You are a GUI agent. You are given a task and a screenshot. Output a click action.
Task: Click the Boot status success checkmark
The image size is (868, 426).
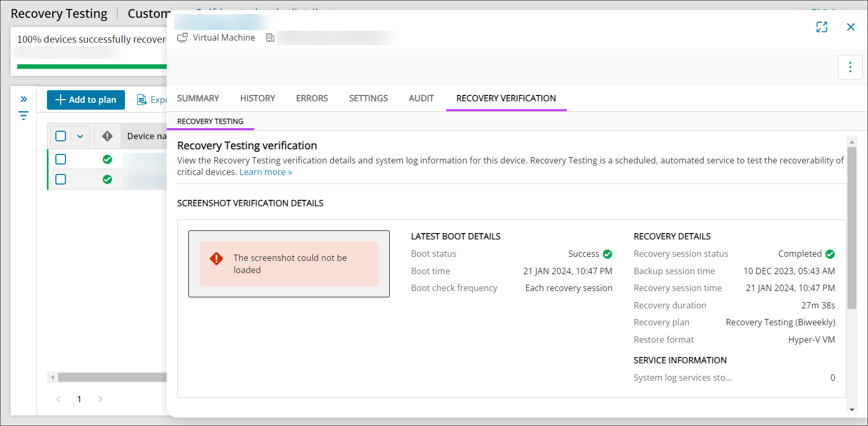(607, 254)
